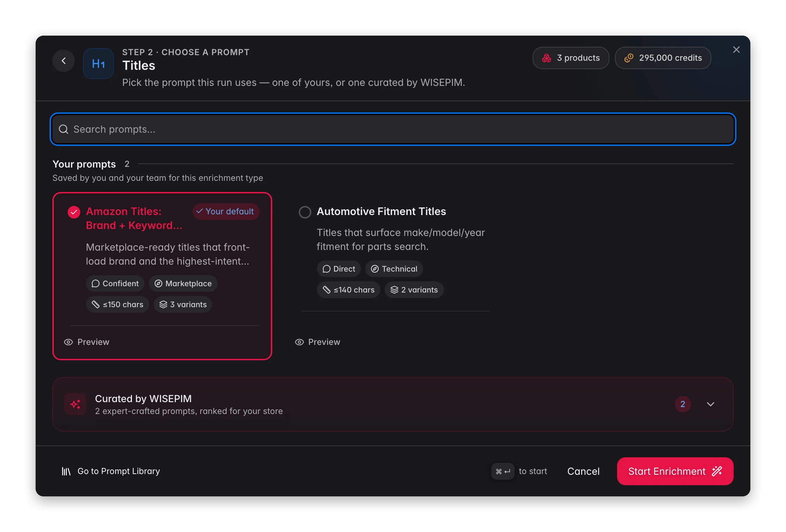
Task: Click the Amazon Titles: Brand + Keyword title
Action: pyautogui.click(x=134, y=219)
